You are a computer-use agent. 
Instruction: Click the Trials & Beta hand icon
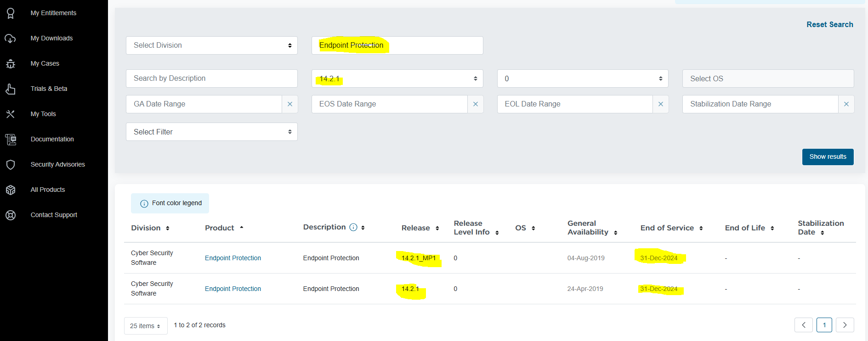(11, 89)
